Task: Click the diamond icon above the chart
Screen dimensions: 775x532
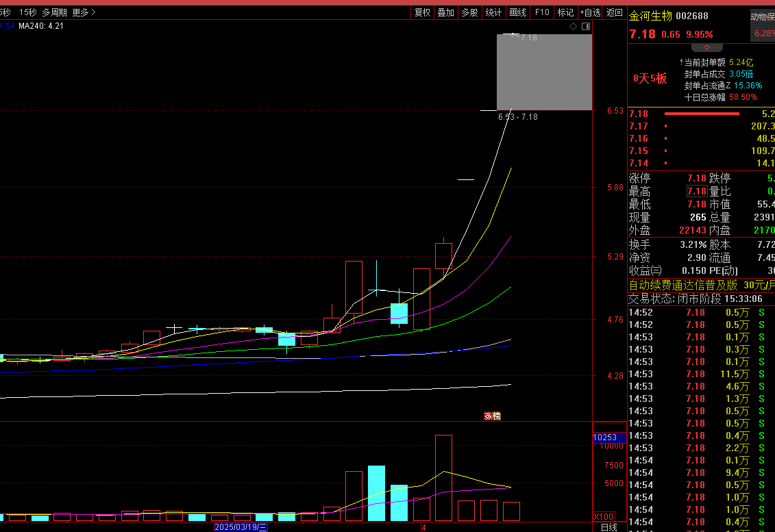Action: [x=574, y=26]
